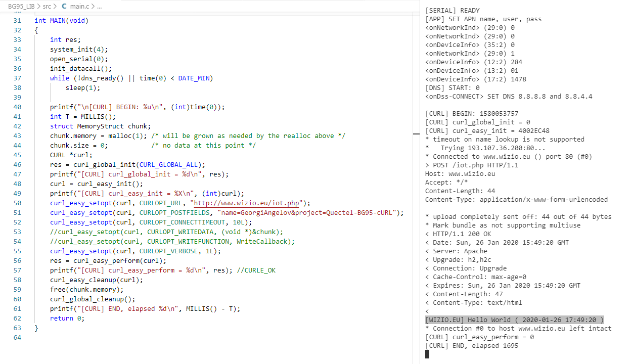Click "[APP] SET APN name, user, pass" output
This screenshot has height=364, width=632.
(x=483, y=19)
